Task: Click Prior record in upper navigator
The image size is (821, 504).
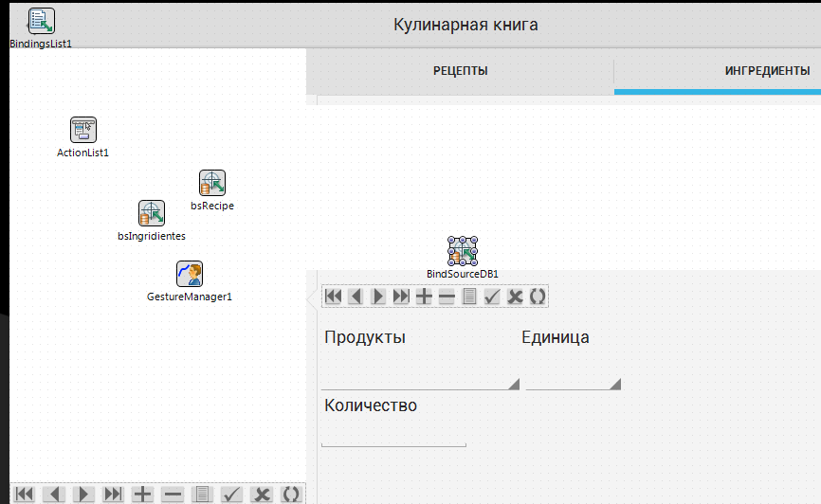Action: pos(356,297)
